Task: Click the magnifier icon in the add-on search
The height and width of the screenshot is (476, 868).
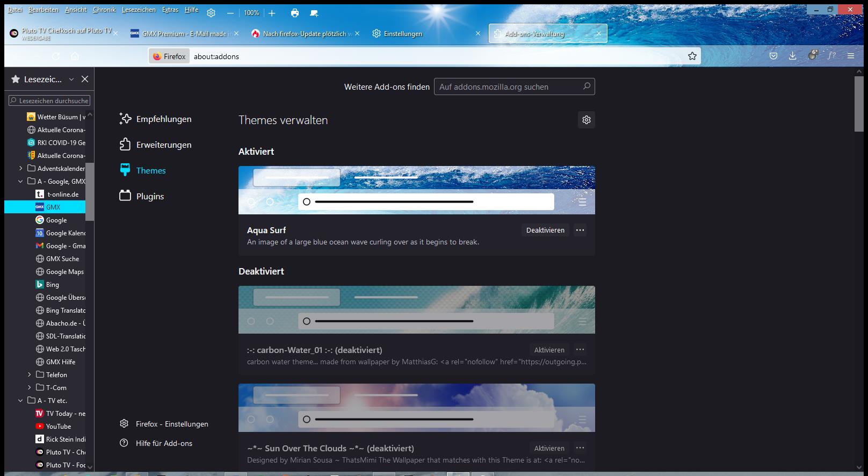Action: coord(587,86)
